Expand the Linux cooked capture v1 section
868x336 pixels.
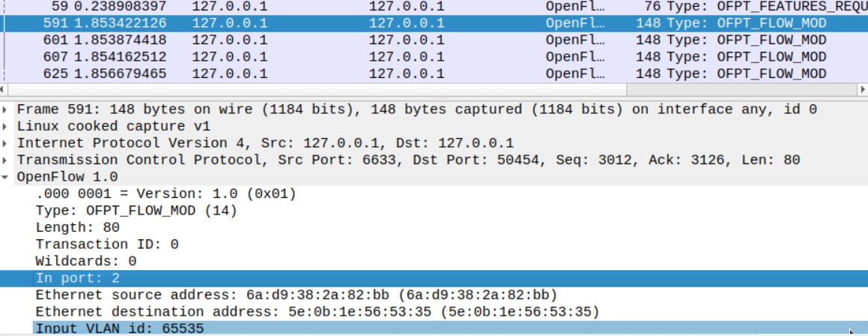pyautogui.click(x=7, y=126)
